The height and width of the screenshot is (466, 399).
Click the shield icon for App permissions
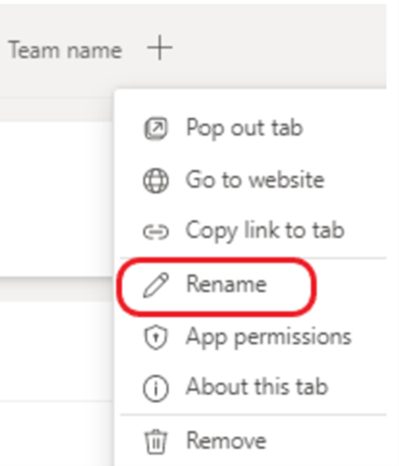pyautogui.click(x=156, y=337)
